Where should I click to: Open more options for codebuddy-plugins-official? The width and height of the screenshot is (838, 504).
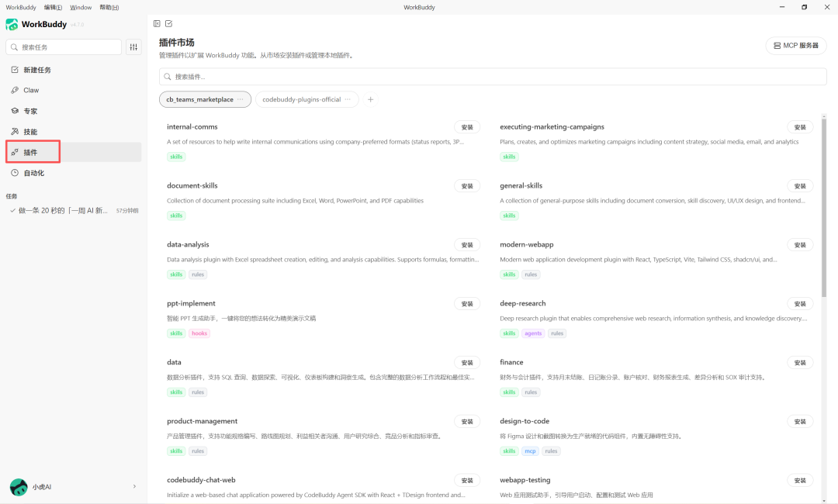click(348, 99)
